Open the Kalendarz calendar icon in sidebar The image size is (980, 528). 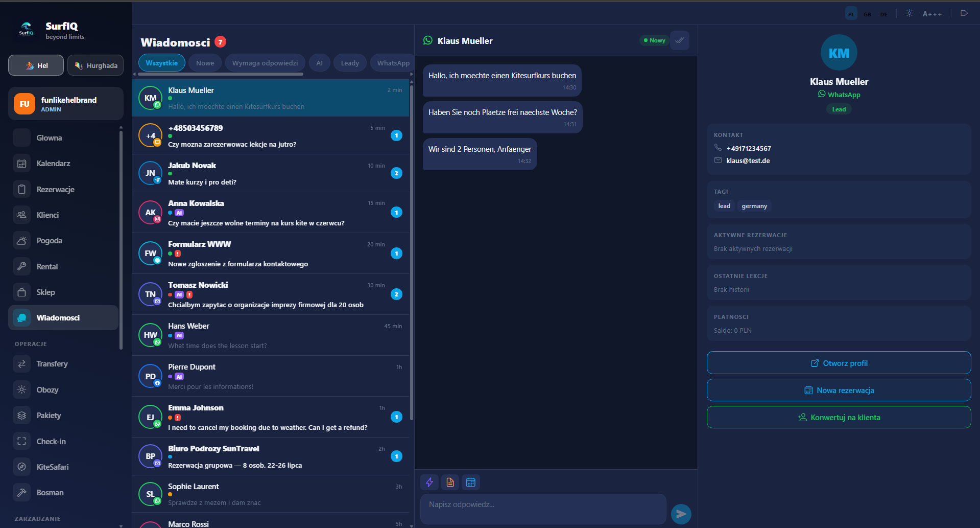[21, 164]
